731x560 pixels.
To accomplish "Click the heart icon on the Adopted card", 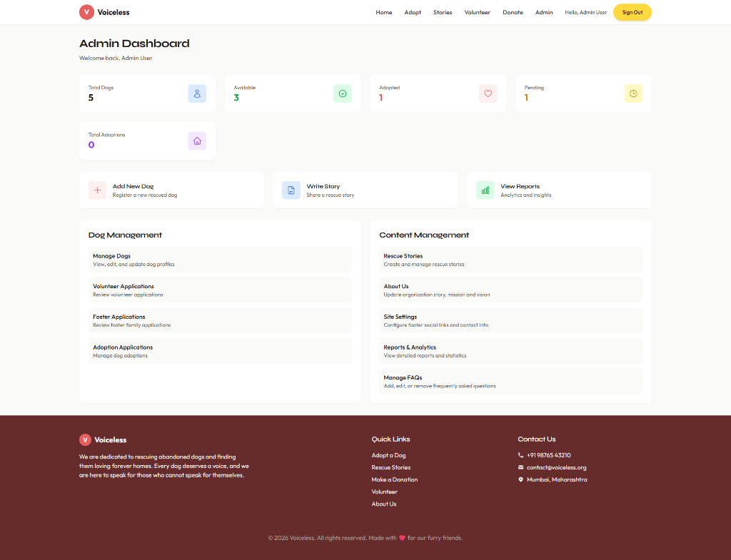I will 488,93.
